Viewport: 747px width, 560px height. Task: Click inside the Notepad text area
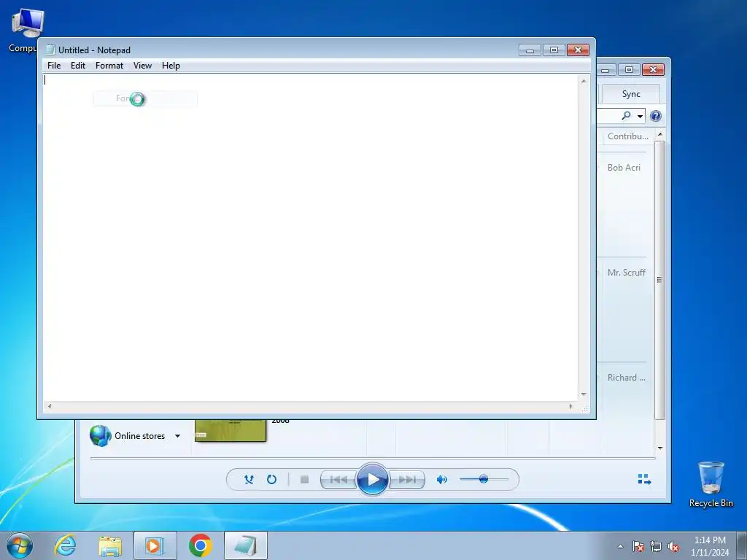[311, 237]
